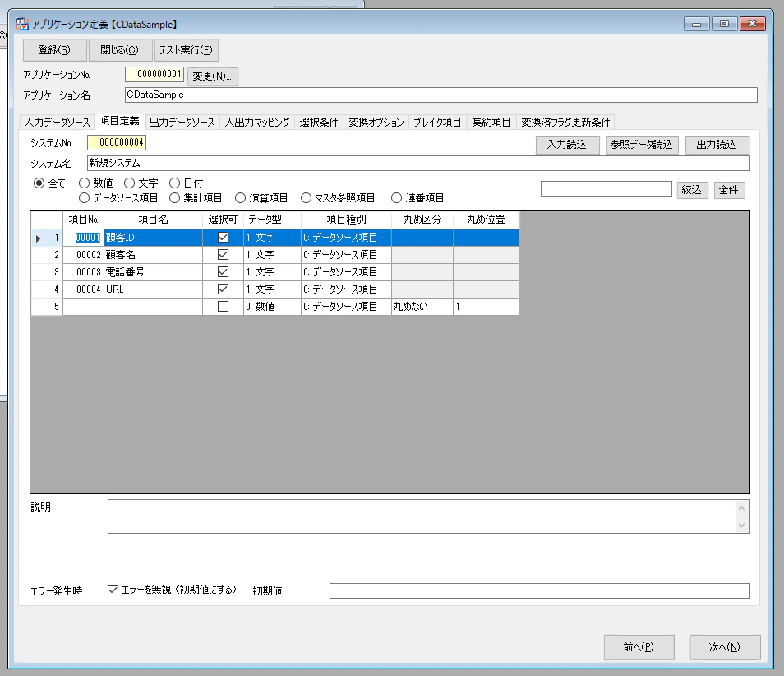Screen dimensions: 784x676
Task: Toggle エラーを無視 (初期値にする) checkbox
Action: 113,590
